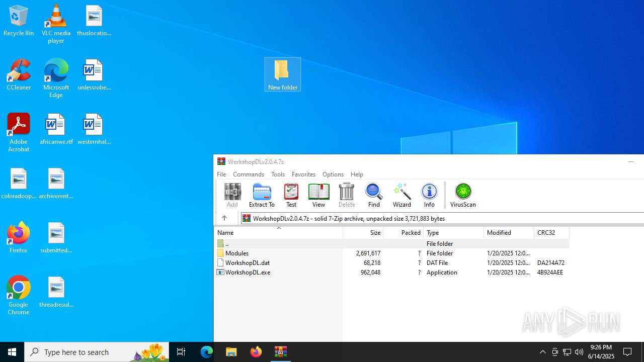This screenshot has width=644, height=362.
Task: Open the Commands menu
Action: pyautogui.click(x=249, y=174)
